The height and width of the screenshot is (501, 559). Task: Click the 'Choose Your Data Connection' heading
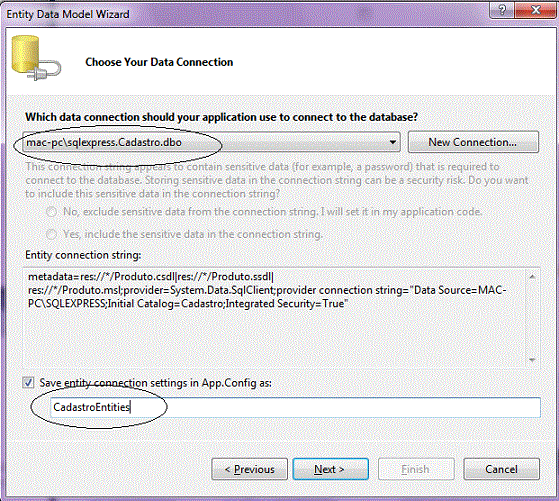159,62
